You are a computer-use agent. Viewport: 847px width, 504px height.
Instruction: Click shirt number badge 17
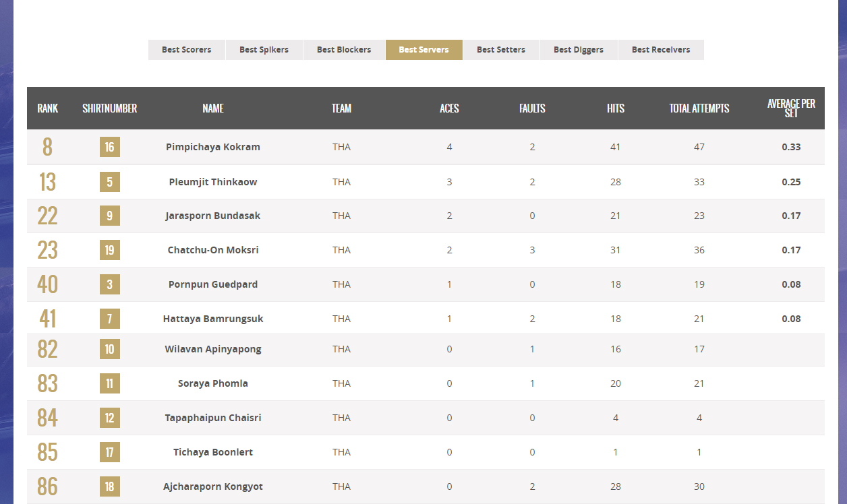point(110,452)
